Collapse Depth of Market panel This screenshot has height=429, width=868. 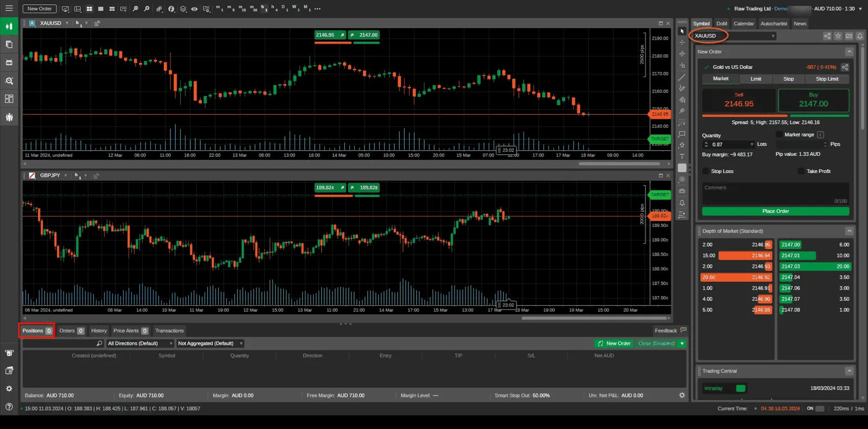(849, 231)
